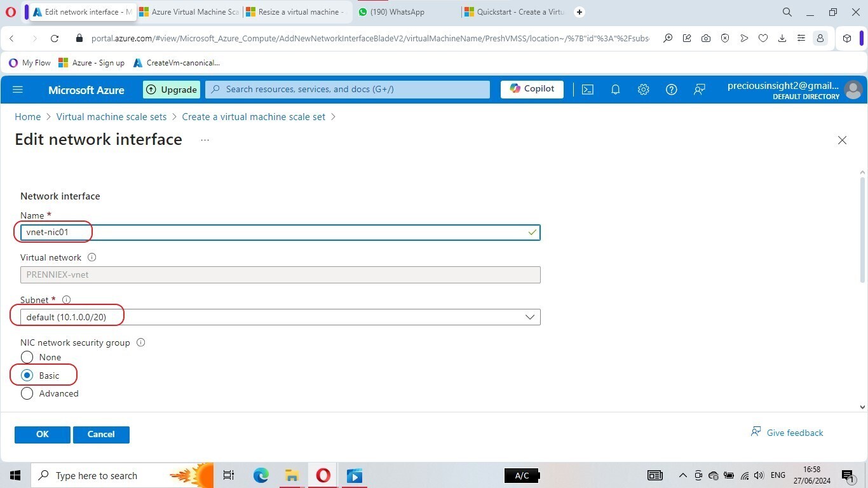Open the Opera ad blocker shield icon
Image resolution: width=868 pixels, height=488 pixels.
coord(725,38)
